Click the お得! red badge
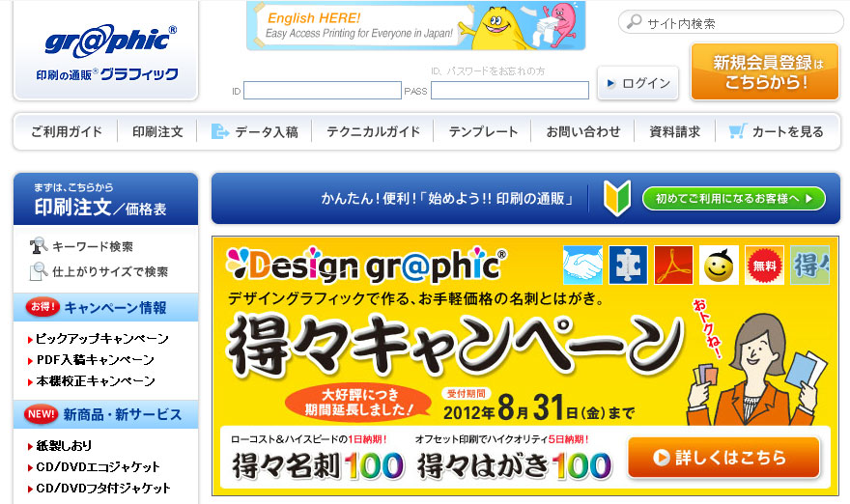Image resolution: width=850 pixels, height=504 pixels. (42, 307)
